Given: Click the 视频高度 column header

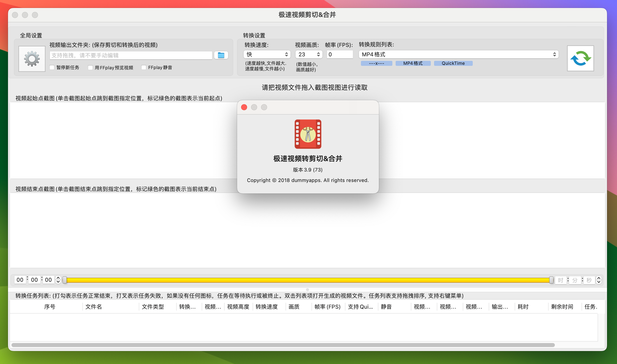Looking at the screenshot, I should click(238, 307).
